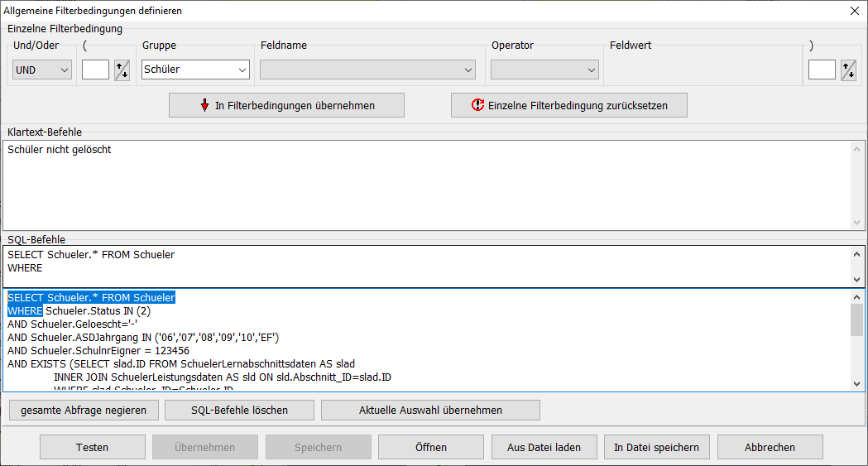868x466 pixels.
Task: Click the red reset icon on 'Einzelne Filterbedingung zurücksetzen'
Action: pos(477,106)
